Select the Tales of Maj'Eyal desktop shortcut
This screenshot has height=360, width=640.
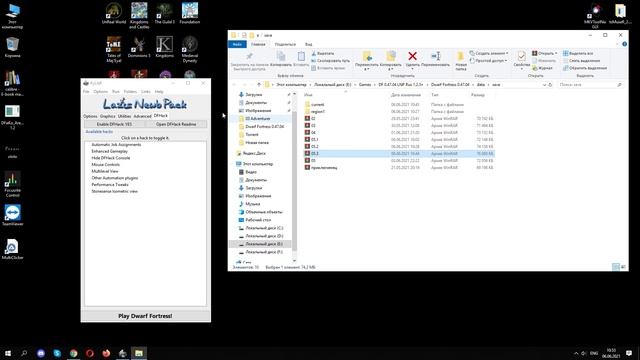point(114,49)
